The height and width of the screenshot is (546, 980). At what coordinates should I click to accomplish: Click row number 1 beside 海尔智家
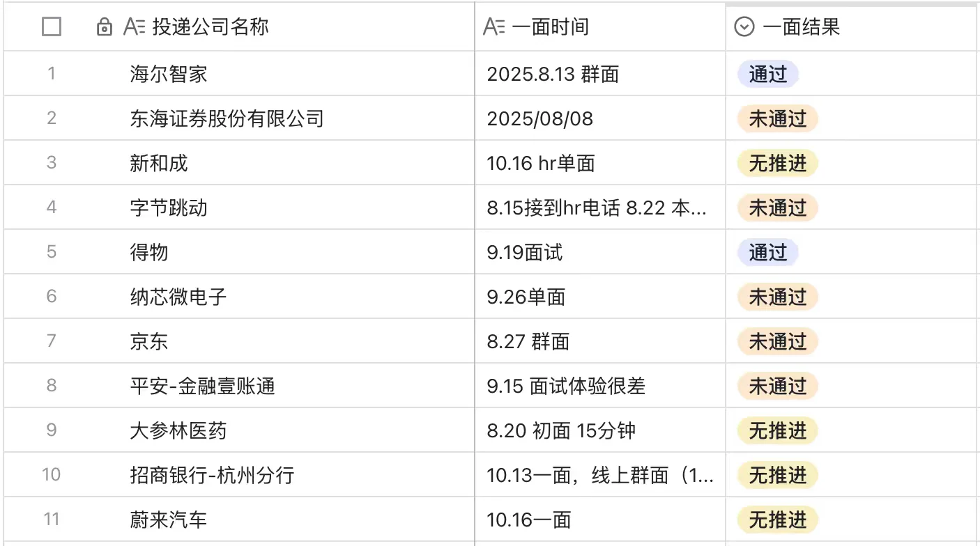[x=52, y=74]
